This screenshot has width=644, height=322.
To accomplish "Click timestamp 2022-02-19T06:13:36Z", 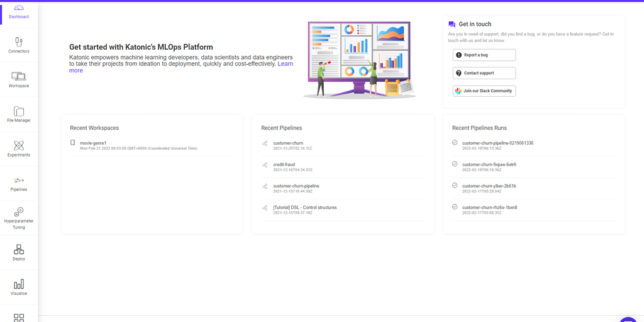I will [x=482, y=148].
